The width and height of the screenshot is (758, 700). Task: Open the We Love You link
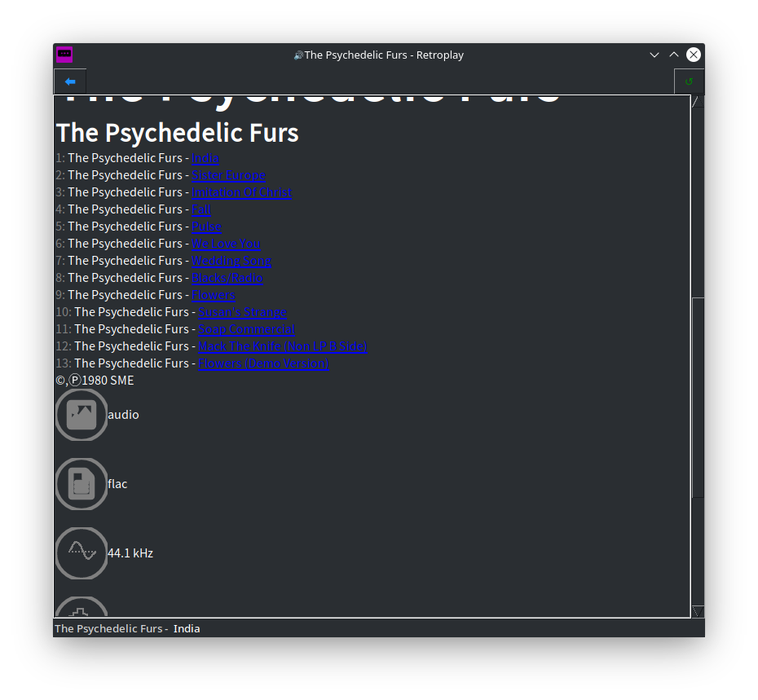click(x=226, y=244)
